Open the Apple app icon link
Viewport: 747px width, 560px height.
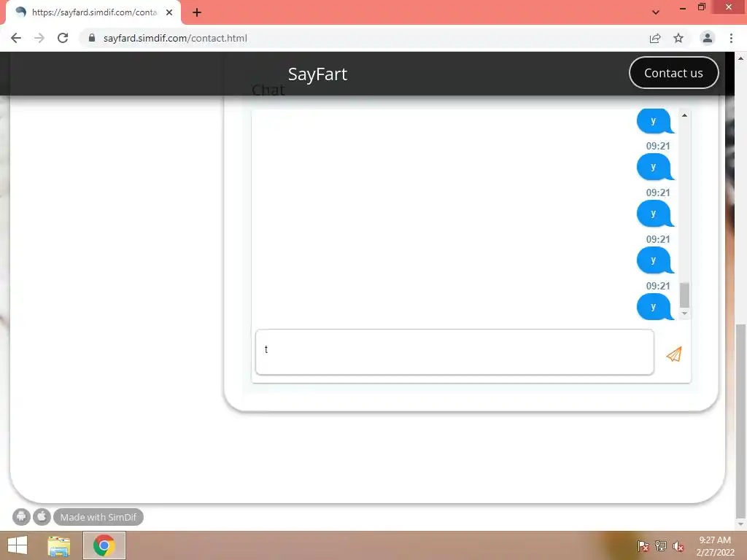coord(42,517)
